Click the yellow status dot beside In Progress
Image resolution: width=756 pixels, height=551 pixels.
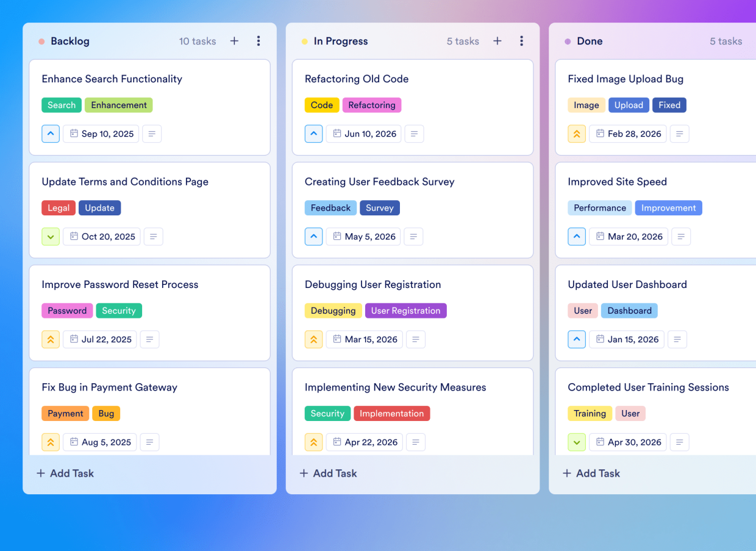tap(304, 41)
